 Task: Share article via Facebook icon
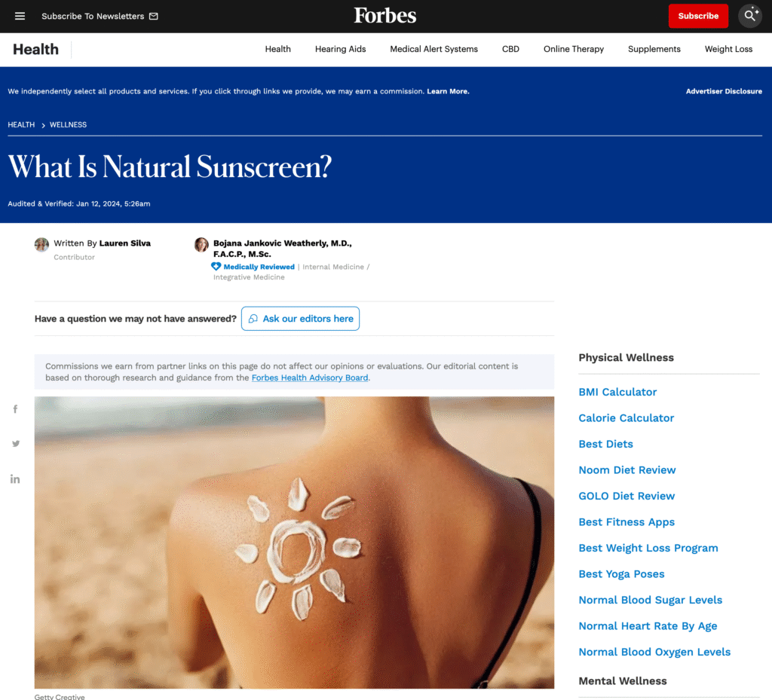point(15,409)
